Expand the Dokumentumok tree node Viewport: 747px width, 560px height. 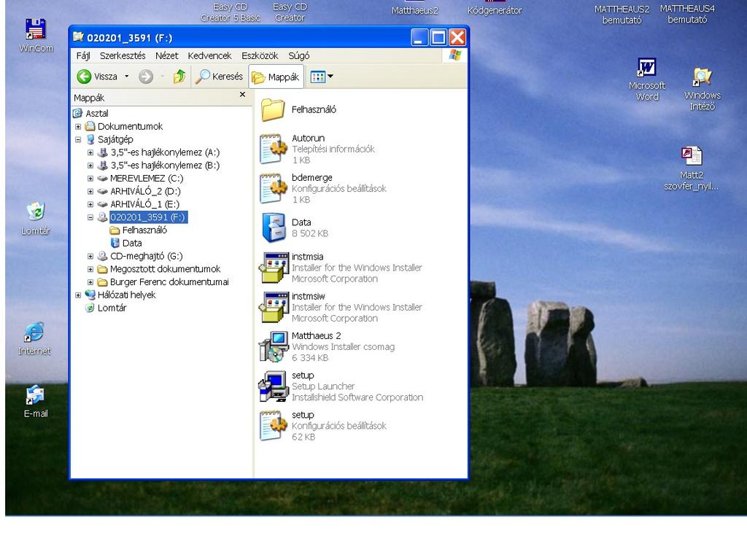(78, 127)
